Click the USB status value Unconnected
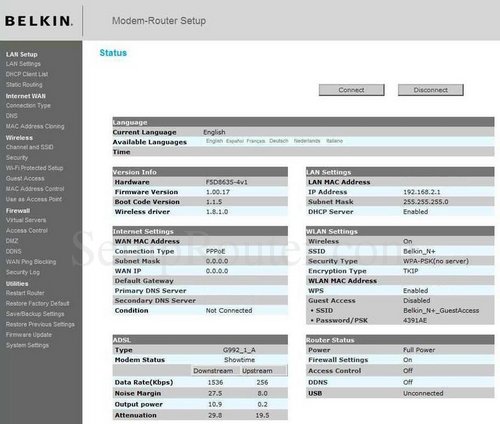The image size is (500, 424). pos(423,393)
